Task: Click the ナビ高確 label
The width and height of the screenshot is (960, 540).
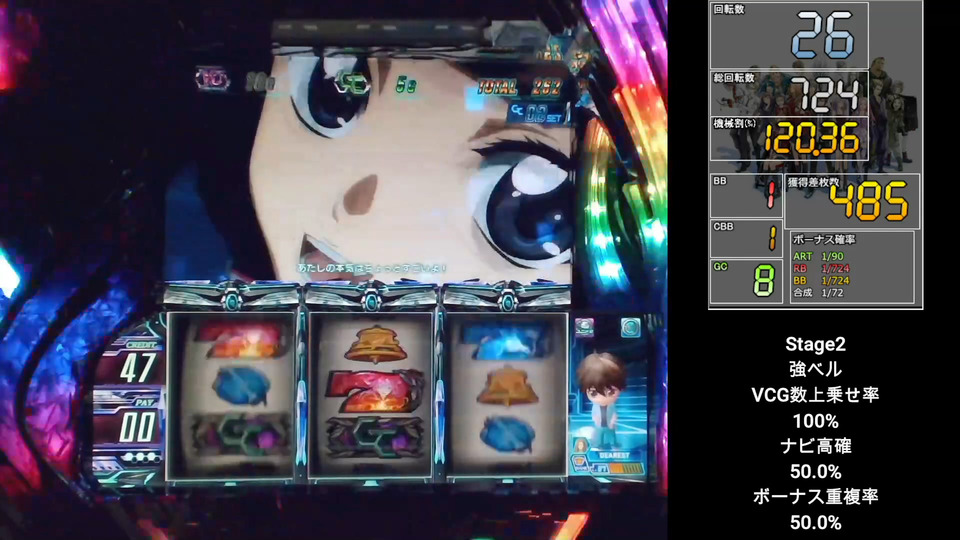Action: pyautogui.click(x=816, y=446)
